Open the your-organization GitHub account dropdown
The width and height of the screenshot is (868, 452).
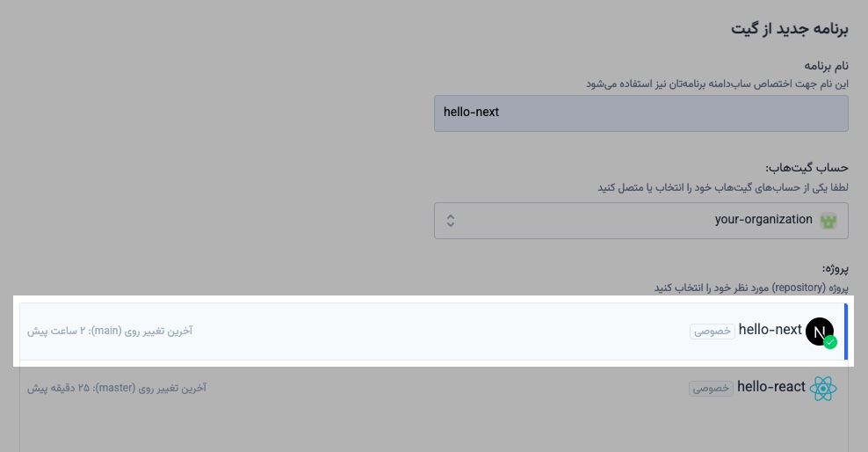pos(640,220)
